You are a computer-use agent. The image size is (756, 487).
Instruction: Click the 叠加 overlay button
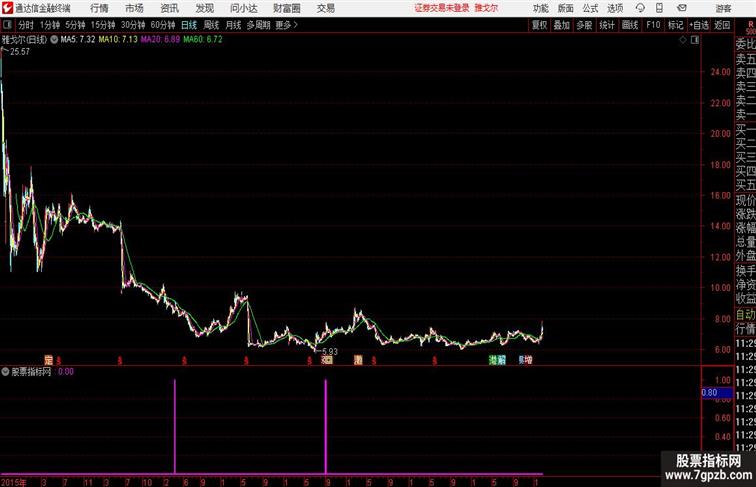tap(562, 25)
